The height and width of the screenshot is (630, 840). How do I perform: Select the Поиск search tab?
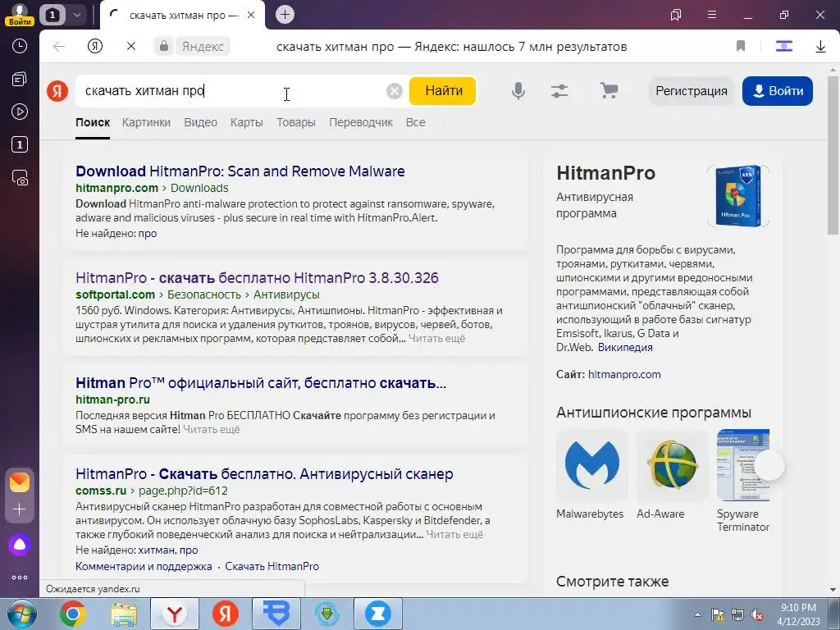pos(93,123)
